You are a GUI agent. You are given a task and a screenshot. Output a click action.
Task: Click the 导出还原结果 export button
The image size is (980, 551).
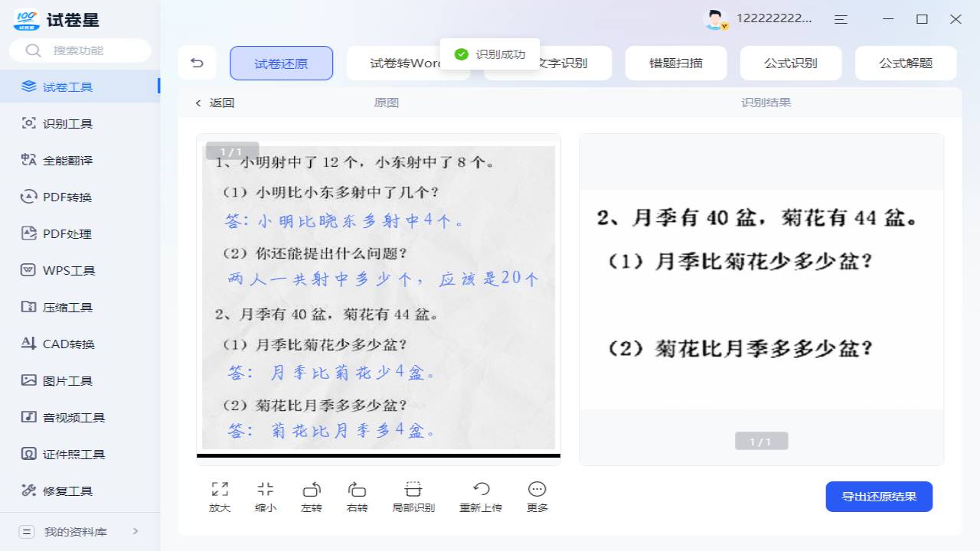879,496
